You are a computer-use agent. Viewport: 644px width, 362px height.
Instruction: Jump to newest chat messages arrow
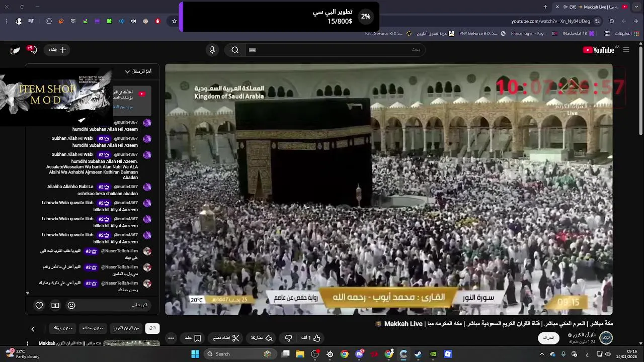(28, 293)
